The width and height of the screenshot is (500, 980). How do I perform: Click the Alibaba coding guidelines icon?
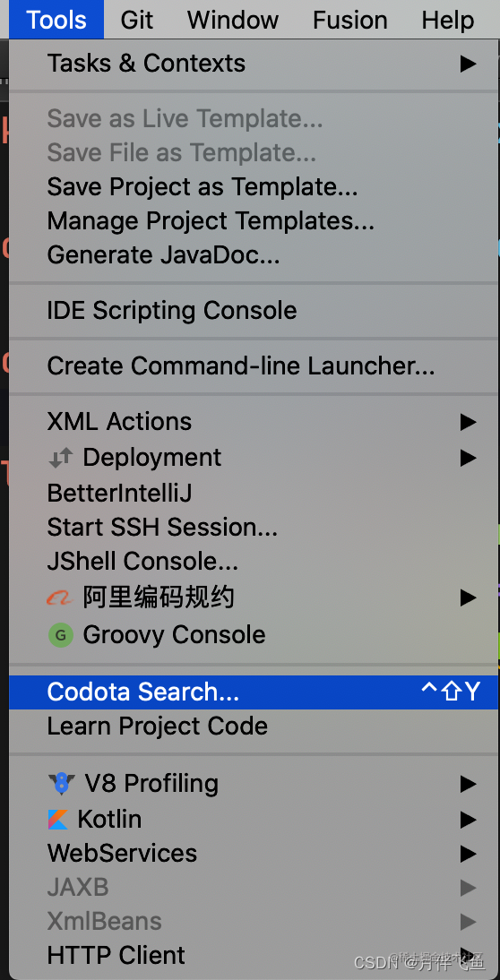61,598
